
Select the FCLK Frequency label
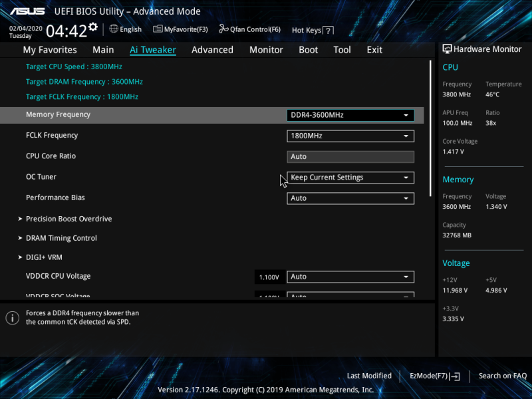tap(52, 136)
